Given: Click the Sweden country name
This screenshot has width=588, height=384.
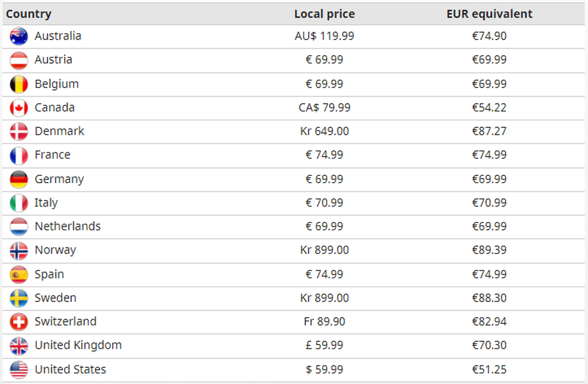Looking at the screenshot, I should click(55, 298).
